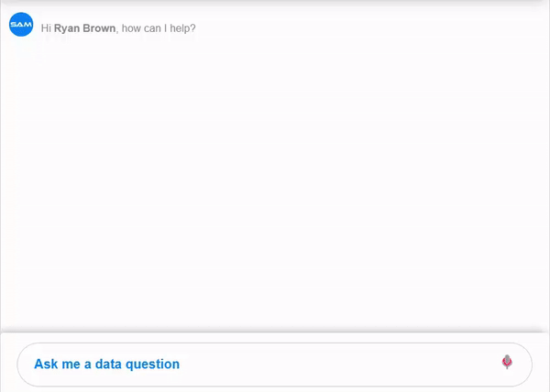Click the 'Hi' word in the greeting
550x392 pixels.
pyautogui.click(x=46, y=28)
